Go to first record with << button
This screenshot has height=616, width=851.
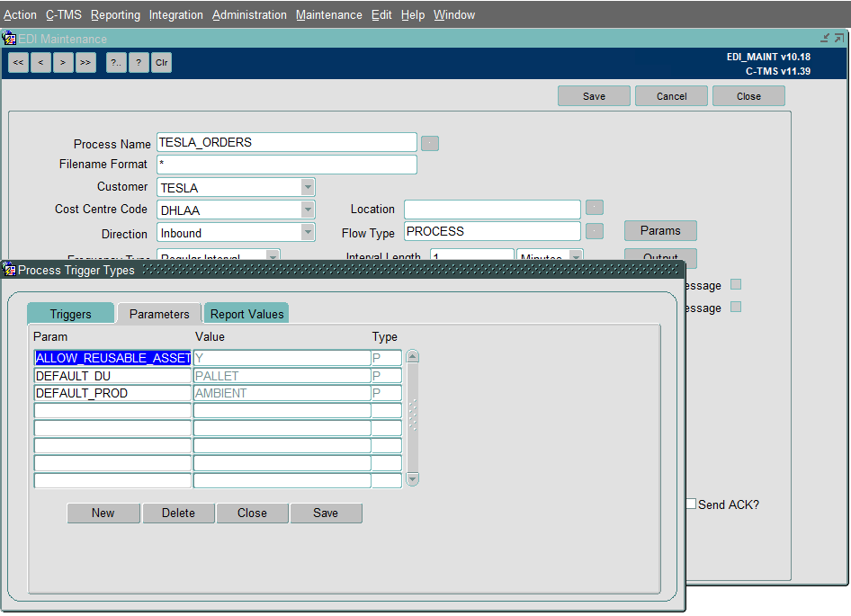point(19,62)
